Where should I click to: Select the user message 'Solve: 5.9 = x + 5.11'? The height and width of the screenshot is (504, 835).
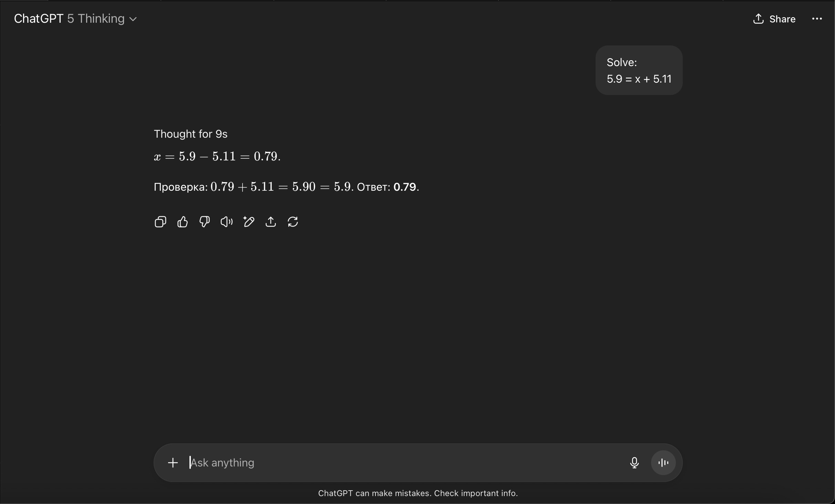click(639, 71)
